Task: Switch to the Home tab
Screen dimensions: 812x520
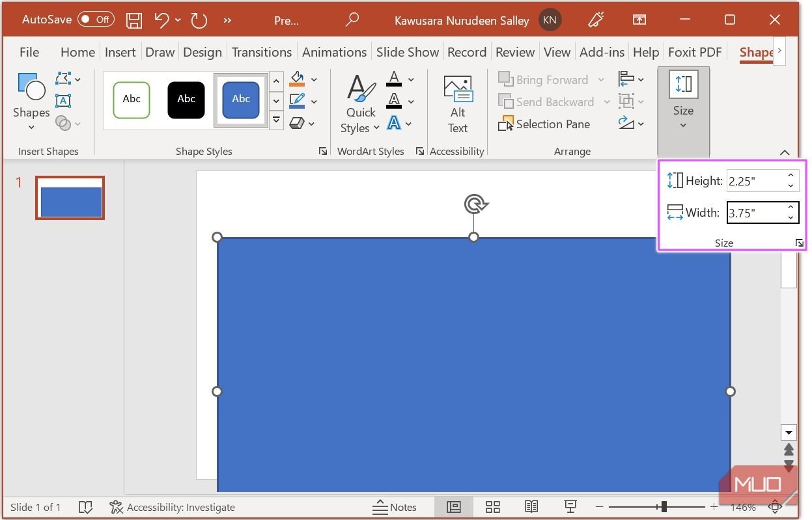Action: [x=77, y=52]
